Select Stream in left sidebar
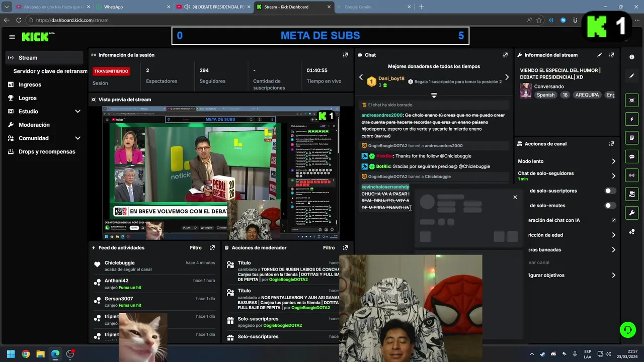The height and width of the screenshot is (362, 644). pos(45,58)
